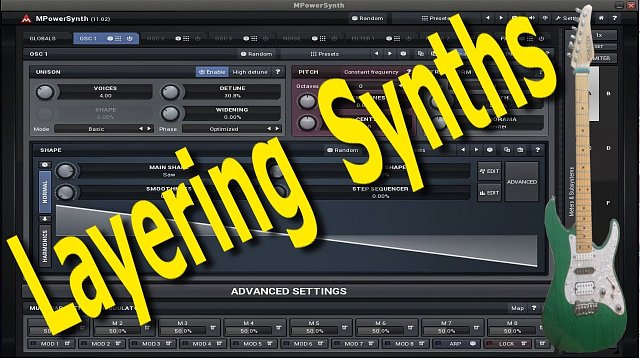Toggle Unison Enable button

[212, 72]
